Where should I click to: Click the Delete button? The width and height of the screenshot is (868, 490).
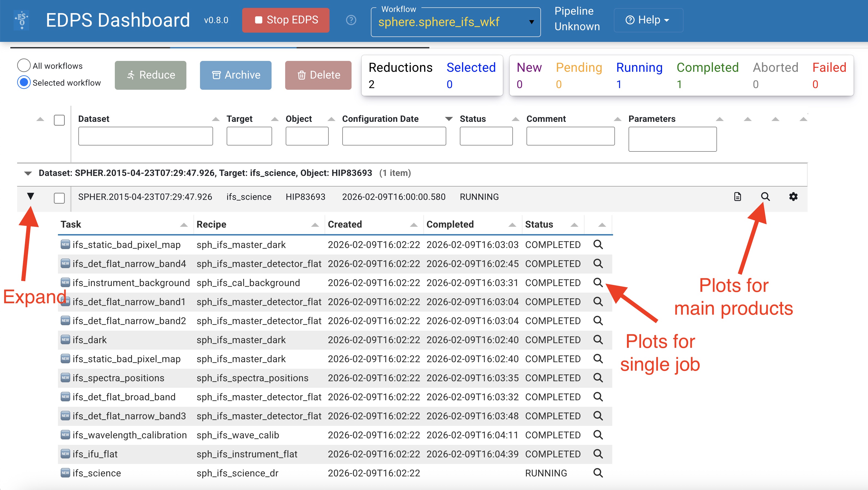coord(318,75)
